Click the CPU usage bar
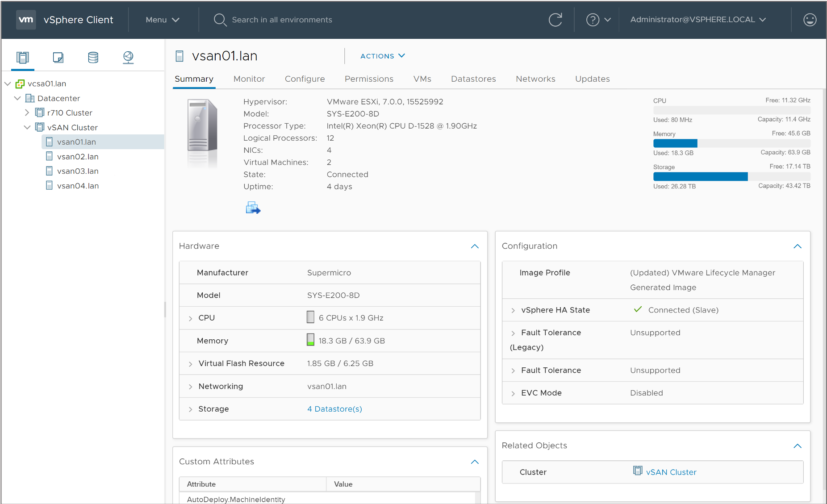The image size is (827, 504). pos(731,110)
